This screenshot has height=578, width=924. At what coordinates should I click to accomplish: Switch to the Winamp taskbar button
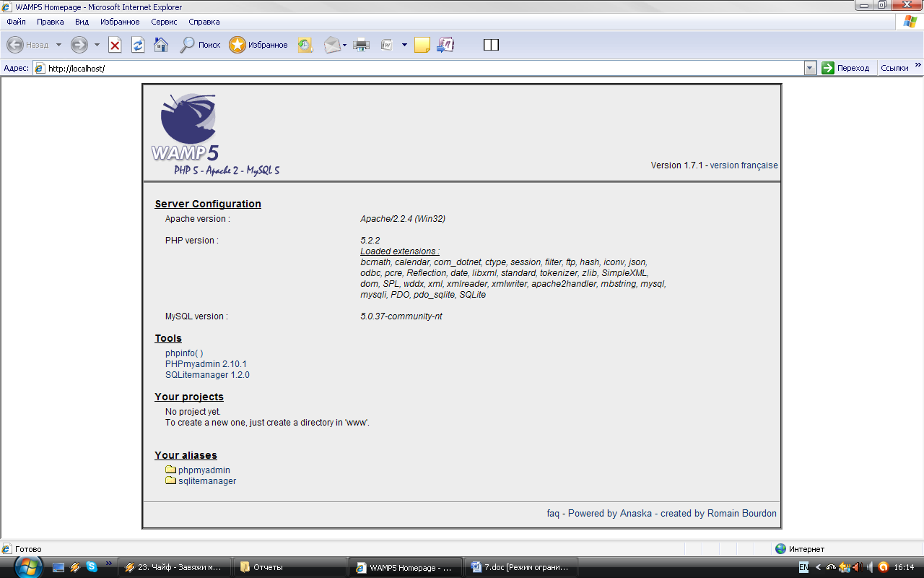[x=175, y=567]
